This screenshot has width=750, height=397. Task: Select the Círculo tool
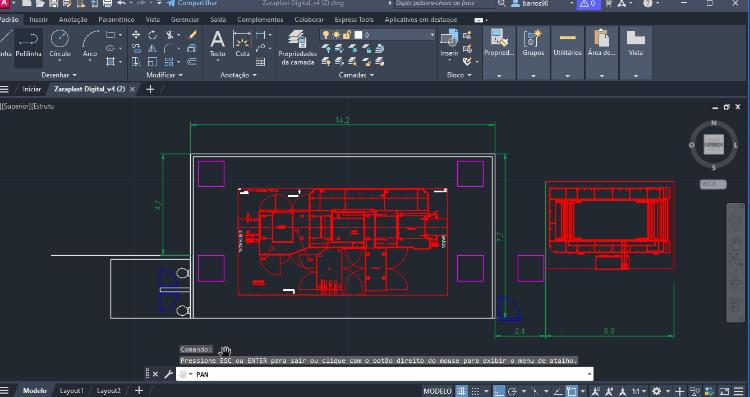point(60,45)
